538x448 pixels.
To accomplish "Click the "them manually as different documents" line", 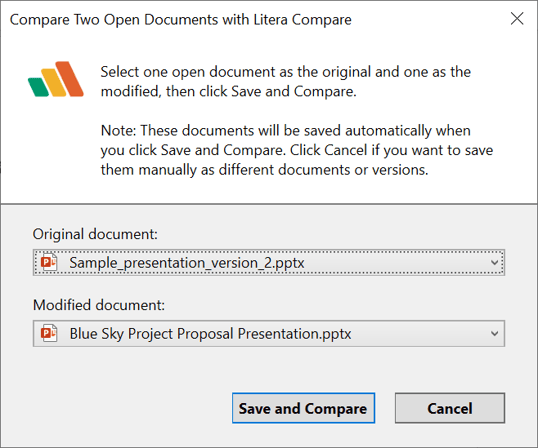I will point(265,170).
